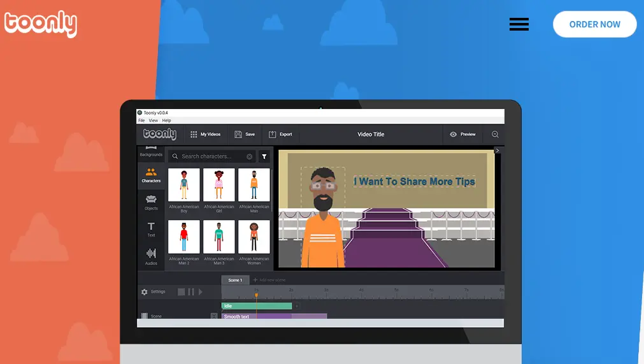Switch to the Characters panel
This screenshot has height=364, width=644.
pyautogui.click(x=151, y=175)
